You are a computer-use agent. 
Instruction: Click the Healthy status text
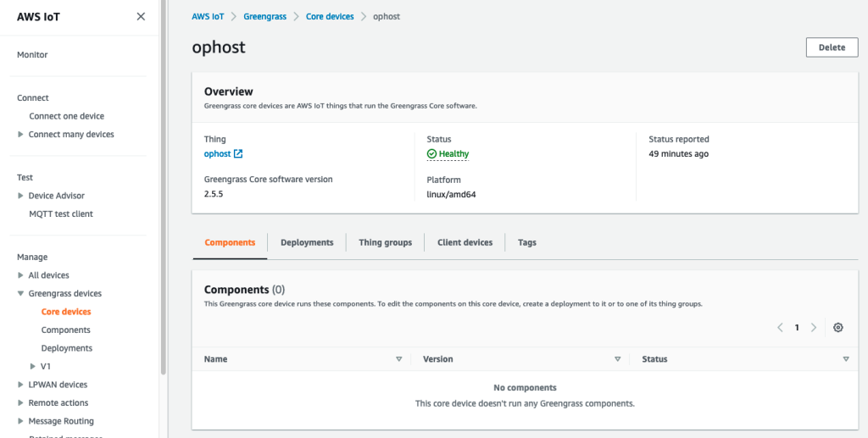454,153
